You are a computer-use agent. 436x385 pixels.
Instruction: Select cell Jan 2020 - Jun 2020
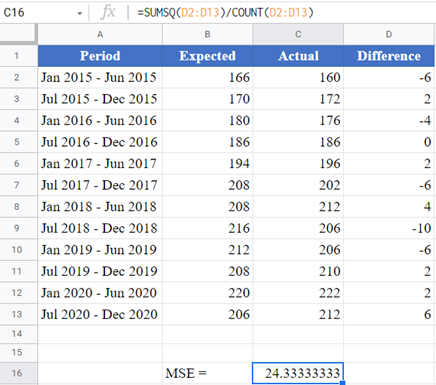tap(100, 293)
